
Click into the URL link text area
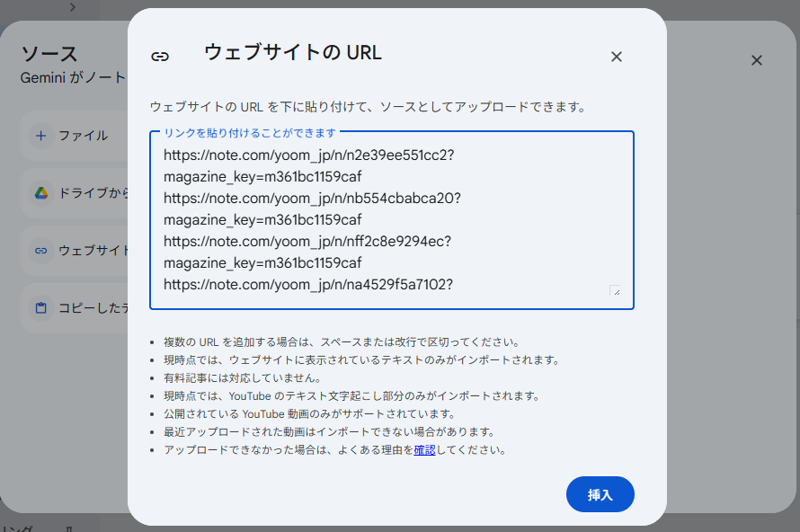click(392, 220)
